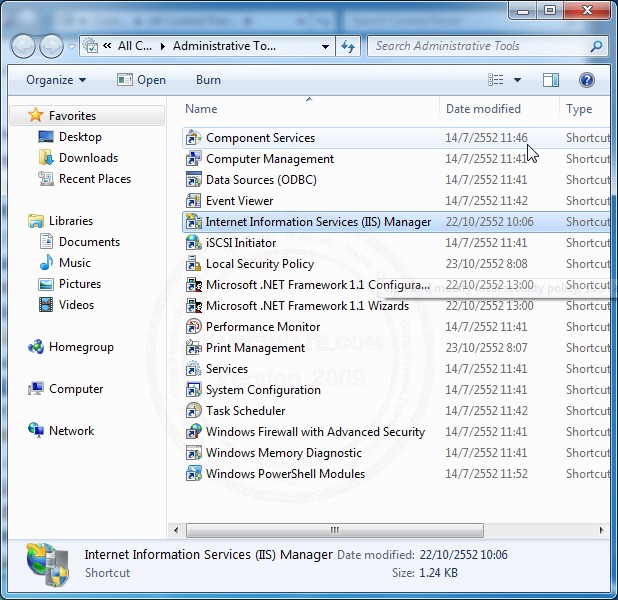This screenshot has height=600, width=618.
Task: Click the Component Services shortcut icon
Action: [x=194, y=138]
